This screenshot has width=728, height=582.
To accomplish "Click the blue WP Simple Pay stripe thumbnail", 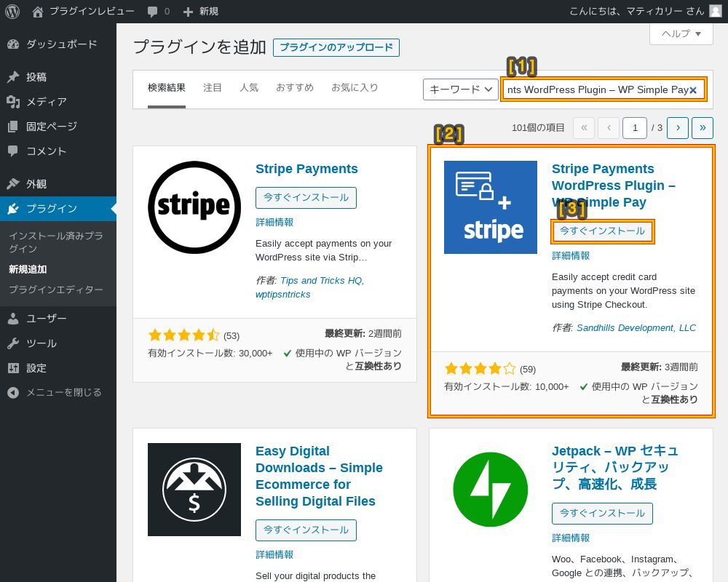I will (x=490, y=207).
